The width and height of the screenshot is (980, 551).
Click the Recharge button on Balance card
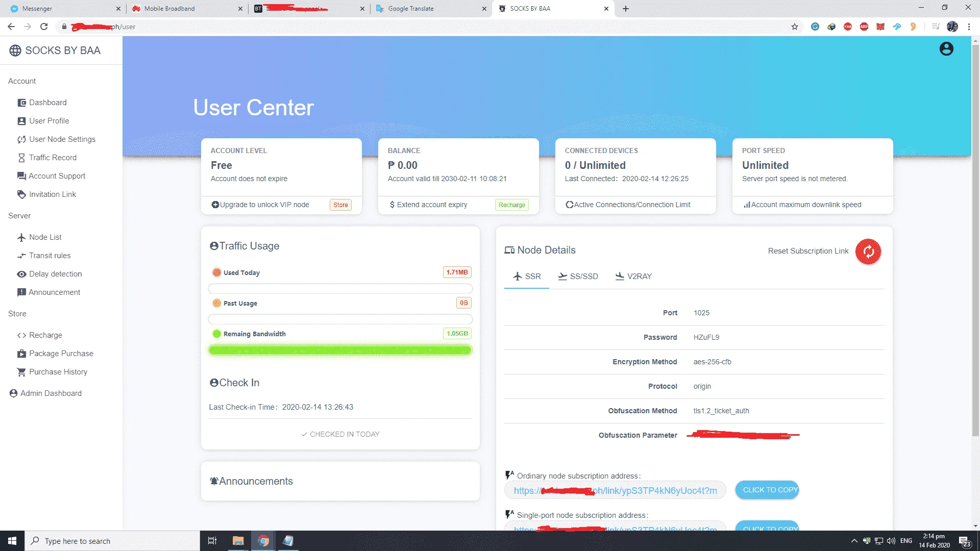[511, 205]
